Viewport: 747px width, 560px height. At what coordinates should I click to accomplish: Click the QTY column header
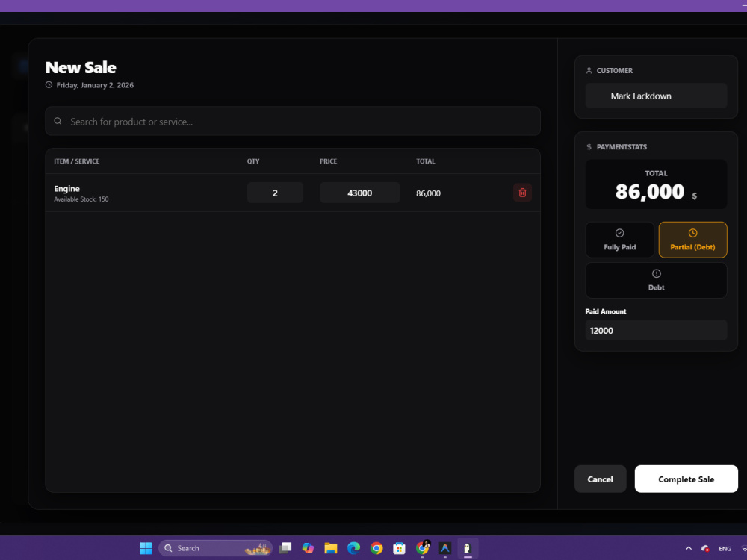click(x=253, y=161)
